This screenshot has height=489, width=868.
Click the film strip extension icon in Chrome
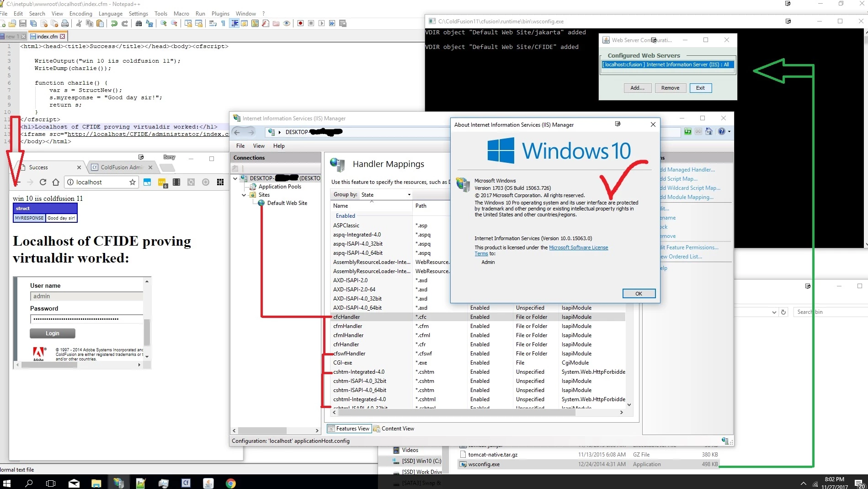(176, 182)
